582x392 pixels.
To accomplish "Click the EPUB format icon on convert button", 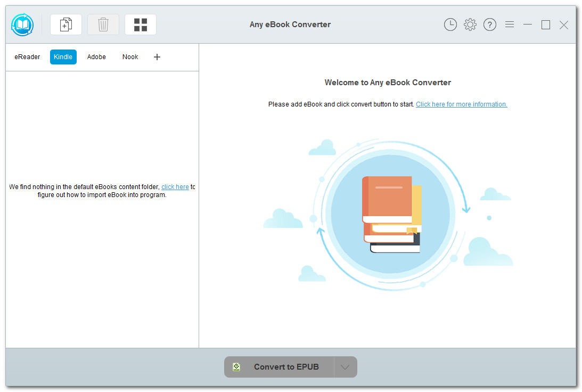I will [236, 367].
